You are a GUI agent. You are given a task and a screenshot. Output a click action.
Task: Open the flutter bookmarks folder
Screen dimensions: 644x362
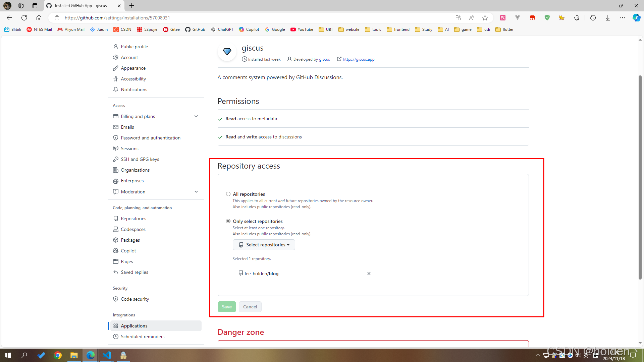[504, 29]
